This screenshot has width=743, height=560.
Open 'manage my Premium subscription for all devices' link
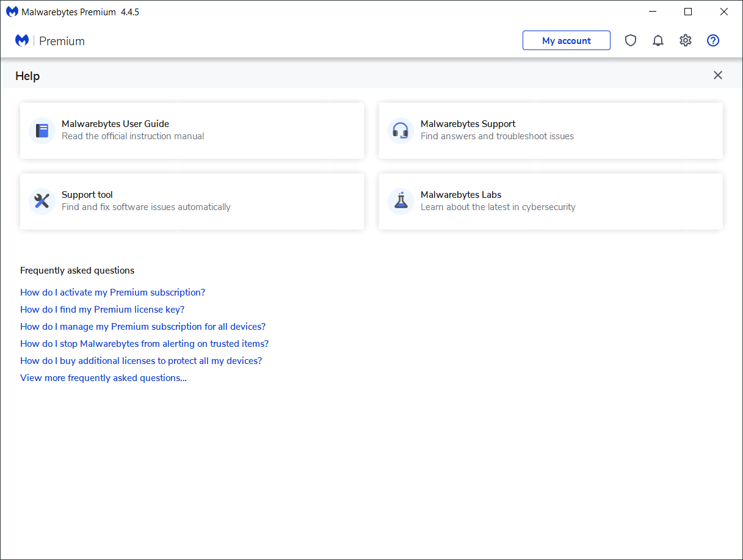(x=143, y=326)
